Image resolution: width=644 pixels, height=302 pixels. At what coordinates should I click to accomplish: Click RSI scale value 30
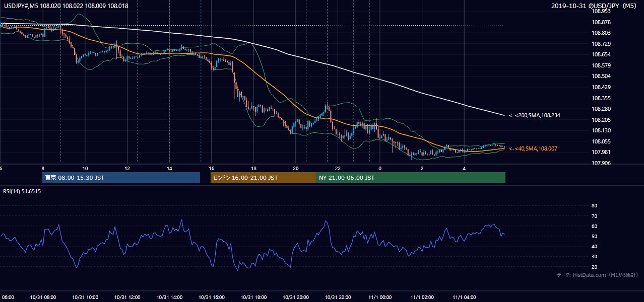click(594, 257)
